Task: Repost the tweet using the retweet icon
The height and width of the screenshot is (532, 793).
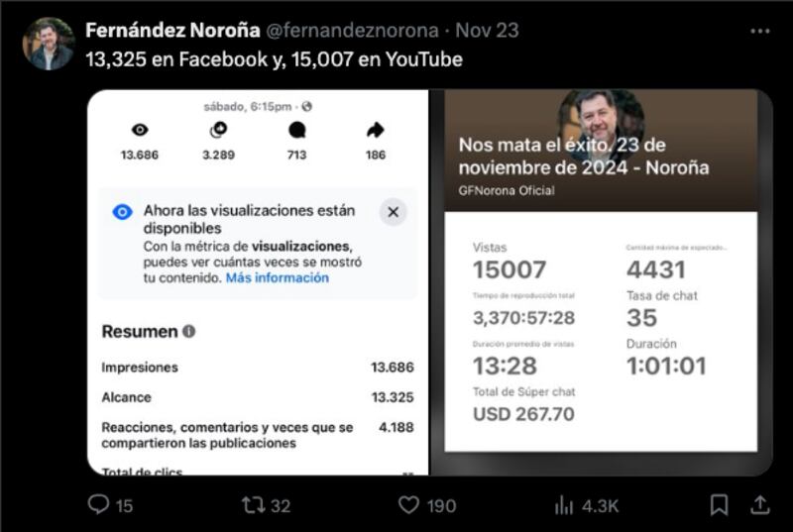Action: point(253,504)
